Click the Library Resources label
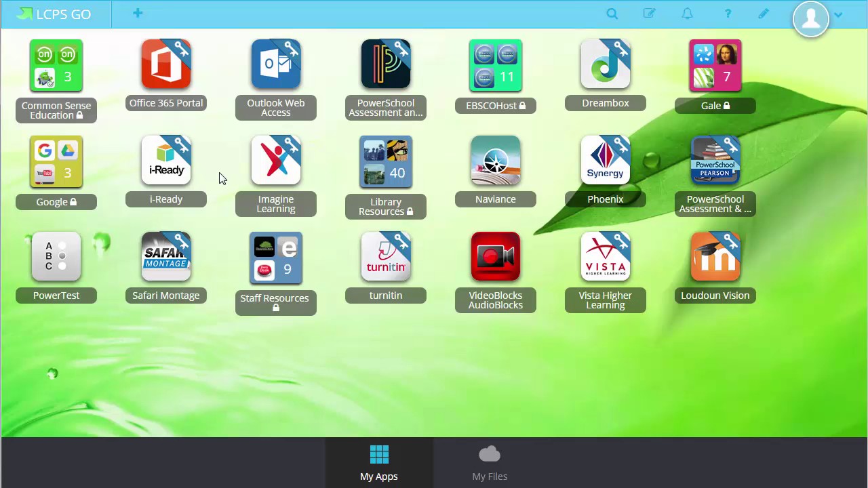Image resolution: width=868 pixels, height=488 pixels. pos(386,207)
